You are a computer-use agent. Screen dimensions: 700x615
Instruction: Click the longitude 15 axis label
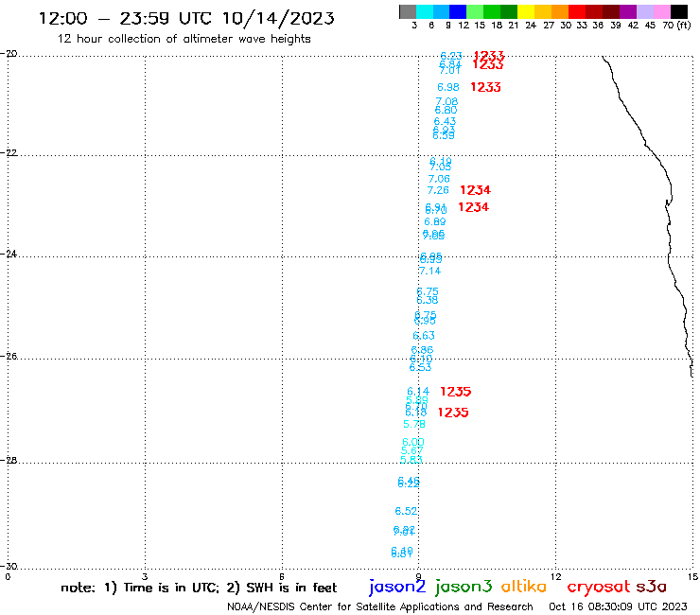[x=692, y=576]
